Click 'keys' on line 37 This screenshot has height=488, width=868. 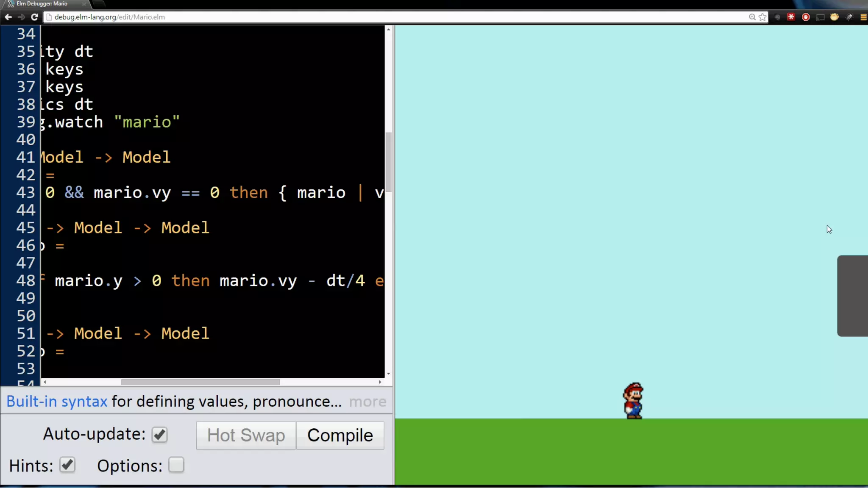pyautogui.click(x=64, y=87)
